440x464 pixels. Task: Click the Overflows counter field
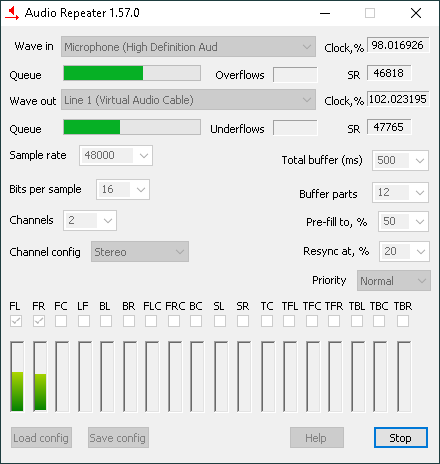pyautogui.click(x=295, y=74)
